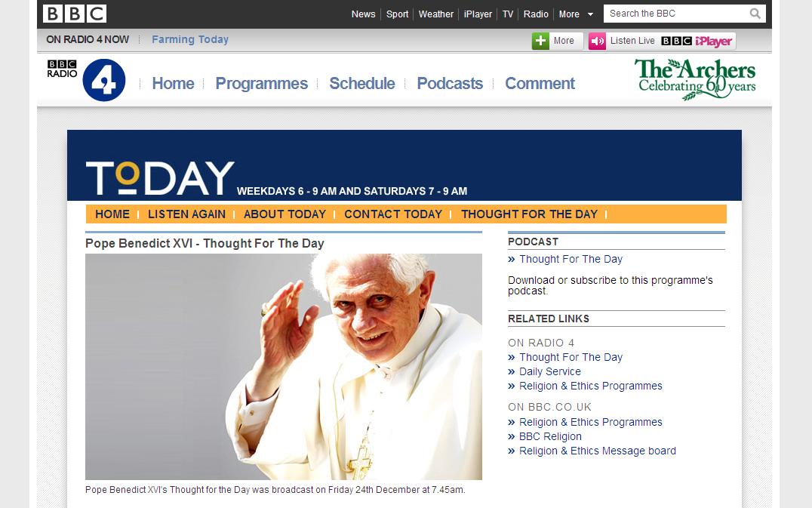Select the LISTEN AGAIN tab
Image resolution: width=812 pixels, height=508 pixels.
click(x=187, y=214)
